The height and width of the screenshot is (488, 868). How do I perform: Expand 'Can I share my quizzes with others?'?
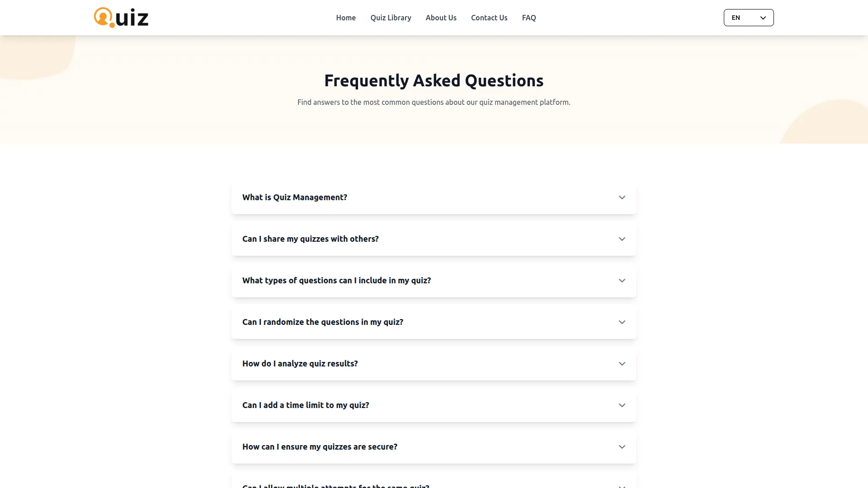(x=434, y=239)
